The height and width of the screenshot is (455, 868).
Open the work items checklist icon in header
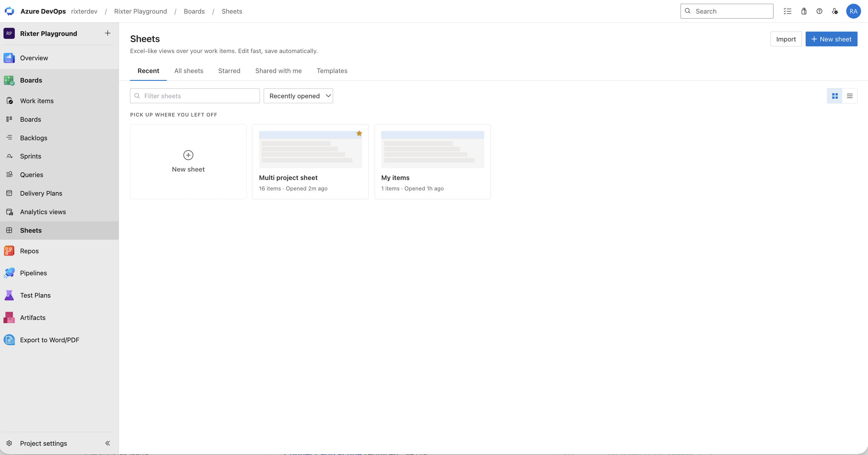click(787, 11)
